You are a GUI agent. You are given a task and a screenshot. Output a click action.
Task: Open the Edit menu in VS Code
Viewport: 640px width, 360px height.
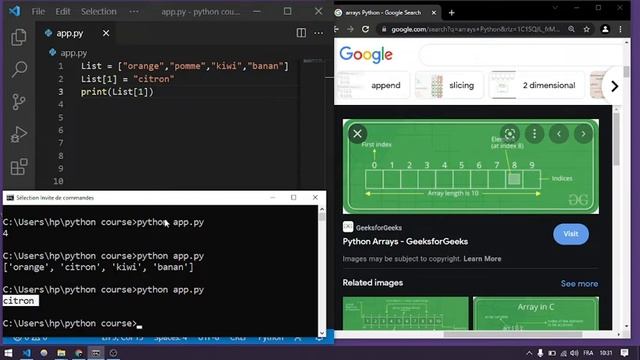click(63, 11)
